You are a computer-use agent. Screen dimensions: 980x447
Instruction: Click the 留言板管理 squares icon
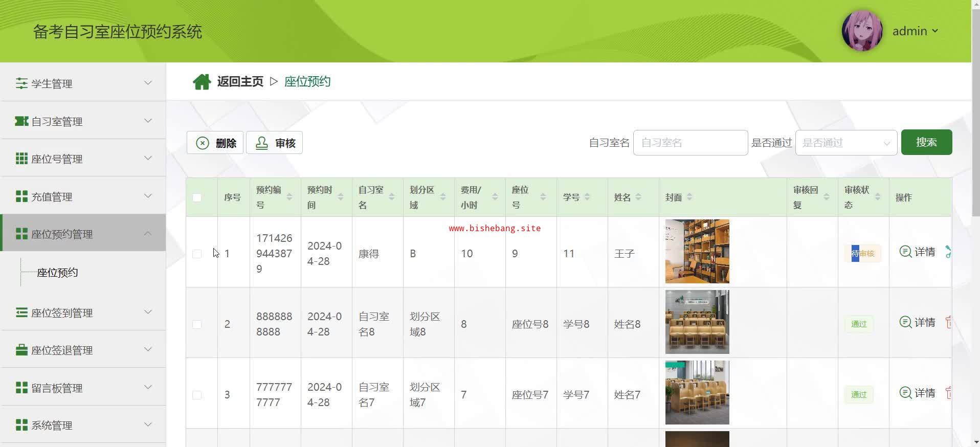[21, 388]
